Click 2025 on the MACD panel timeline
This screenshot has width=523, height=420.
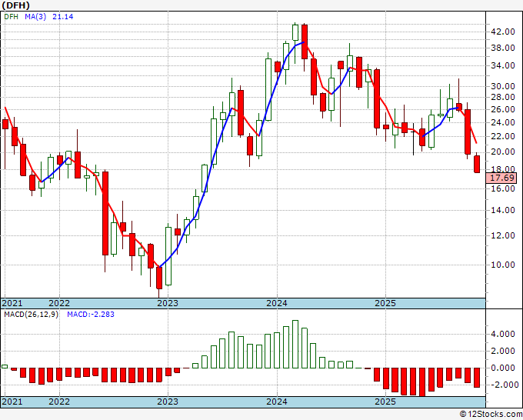click(385, 402)
